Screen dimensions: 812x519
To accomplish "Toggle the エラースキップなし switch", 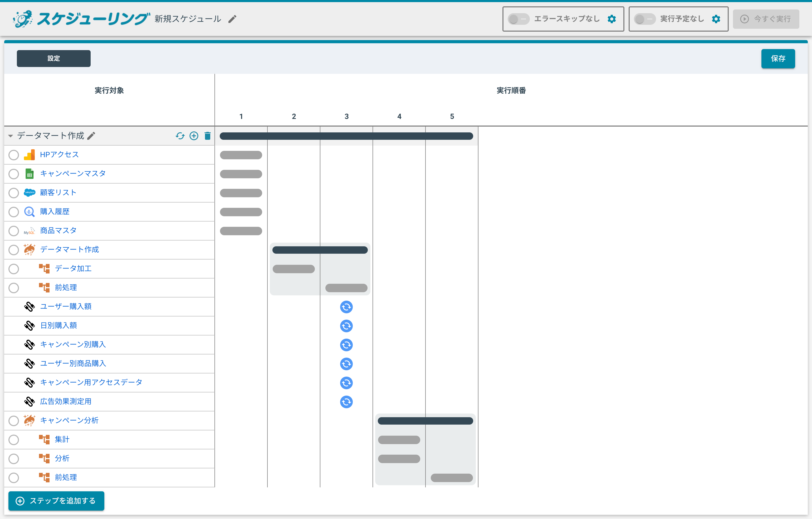I will point(518,19).
